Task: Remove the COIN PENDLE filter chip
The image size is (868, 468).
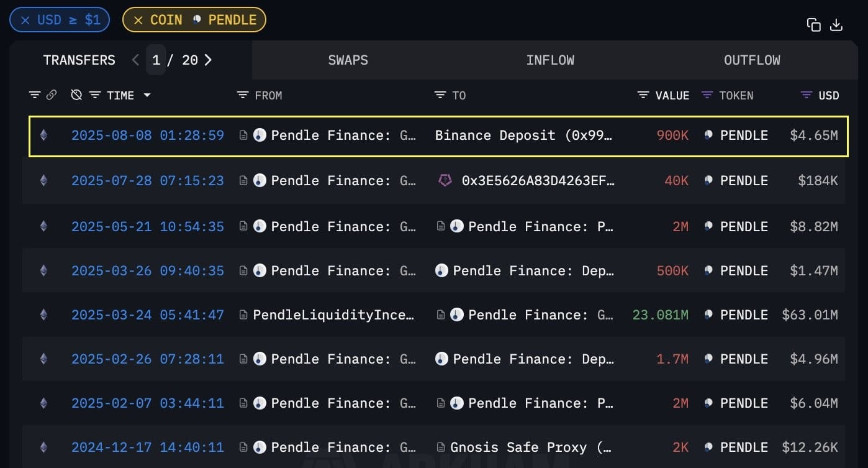Action: (x=138, y=20)
